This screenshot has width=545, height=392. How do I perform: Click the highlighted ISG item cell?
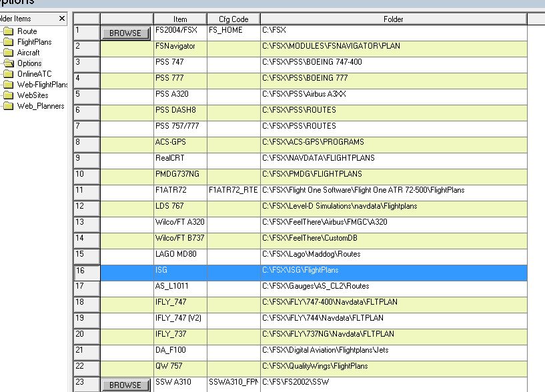tap(180, 273)
